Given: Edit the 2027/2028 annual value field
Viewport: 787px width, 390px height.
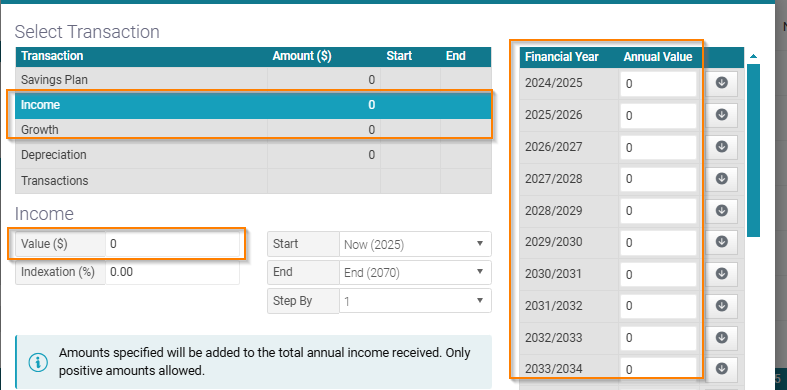Looking at the screenshot, I should tap(658, 179).
